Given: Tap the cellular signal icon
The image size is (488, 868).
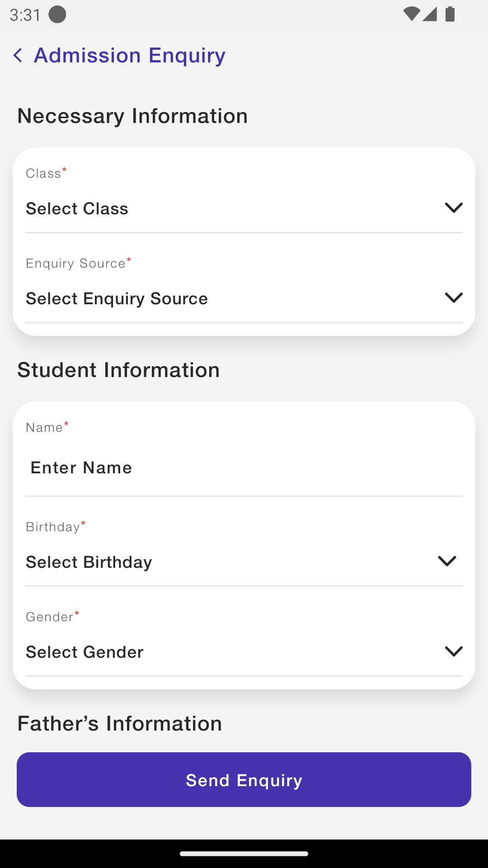Looking at the screenshot, I should 430,14.
